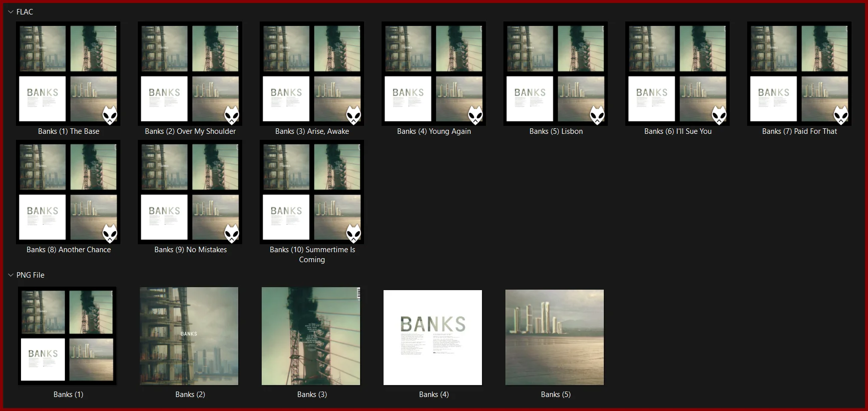Click the Banks (2) PNG building thumbnail

tap(189, 336)
